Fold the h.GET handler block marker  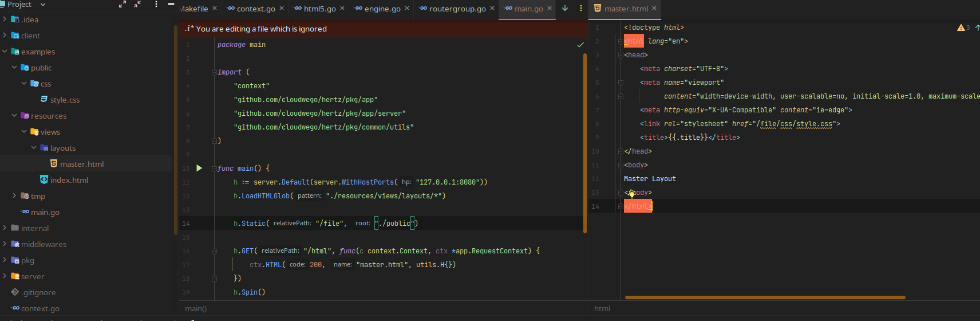214,251
